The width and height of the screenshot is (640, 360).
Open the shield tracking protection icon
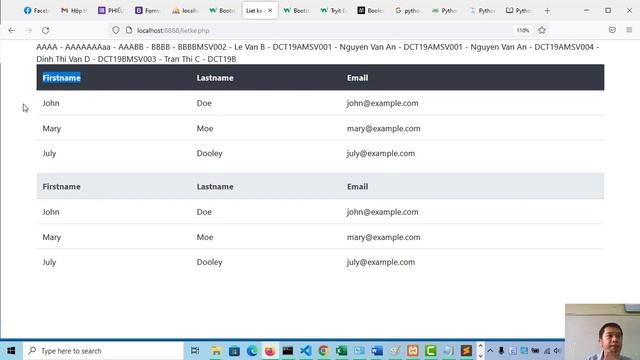(116, 30)
